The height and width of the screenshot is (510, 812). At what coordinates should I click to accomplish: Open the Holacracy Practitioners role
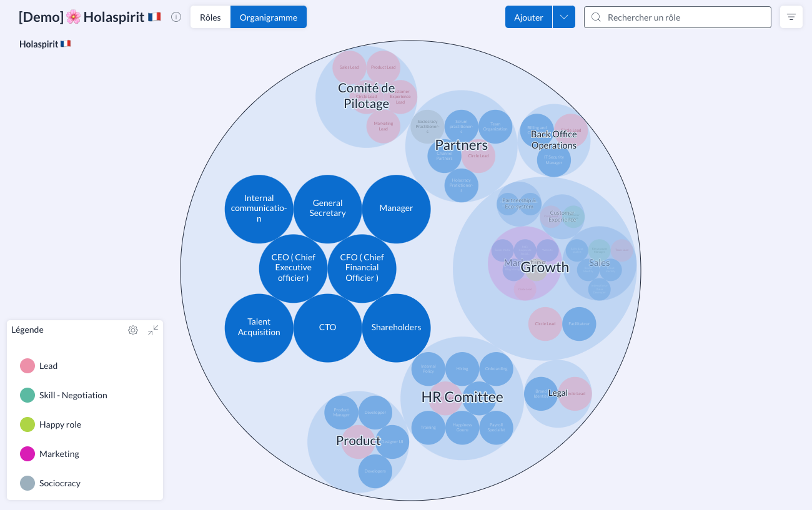(x=462, y=185)
